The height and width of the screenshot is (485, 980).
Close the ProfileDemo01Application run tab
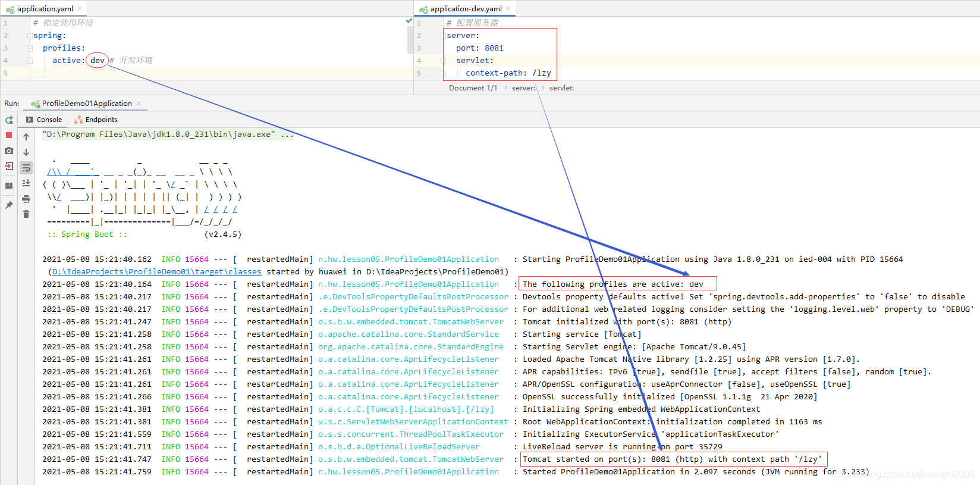[x=139, y=104]
